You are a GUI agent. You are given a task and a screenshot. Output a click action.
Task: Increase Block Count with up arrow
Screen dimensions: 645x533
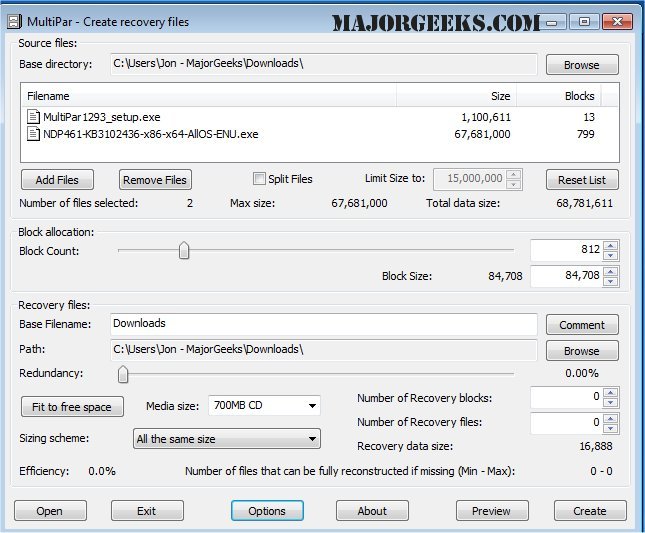click(611, 245)
